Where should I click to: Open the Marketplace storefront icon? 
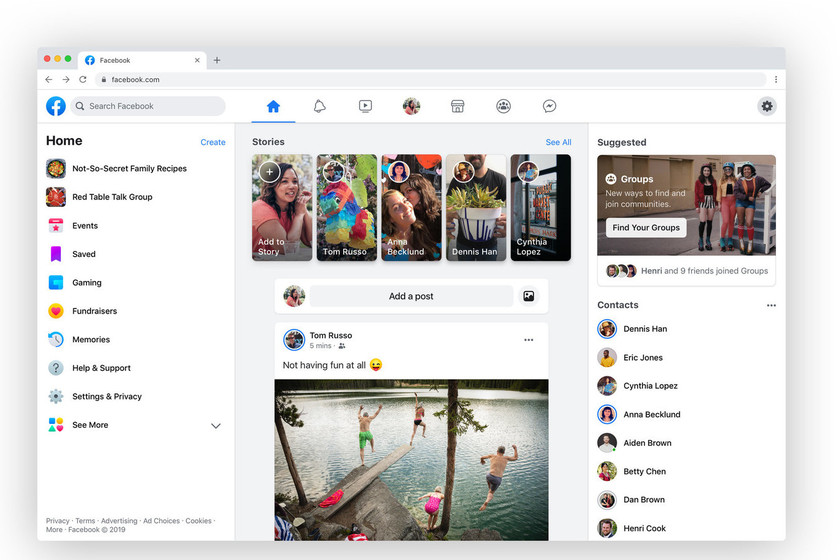(458, 106)
